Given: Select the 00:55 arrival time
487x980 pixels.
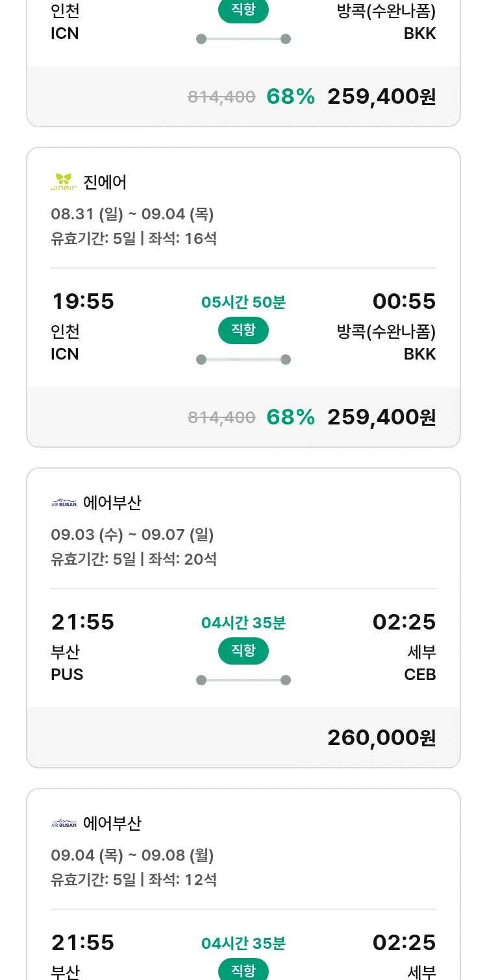Looking at the screenshot, I should pos(404,301).
